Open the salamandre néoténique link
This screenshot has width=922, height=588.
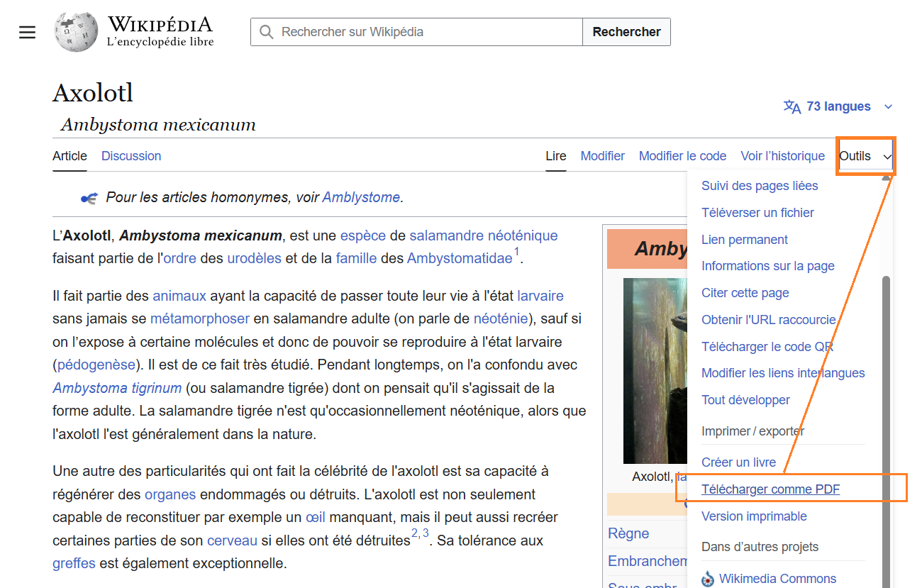[x=483, y=235]
